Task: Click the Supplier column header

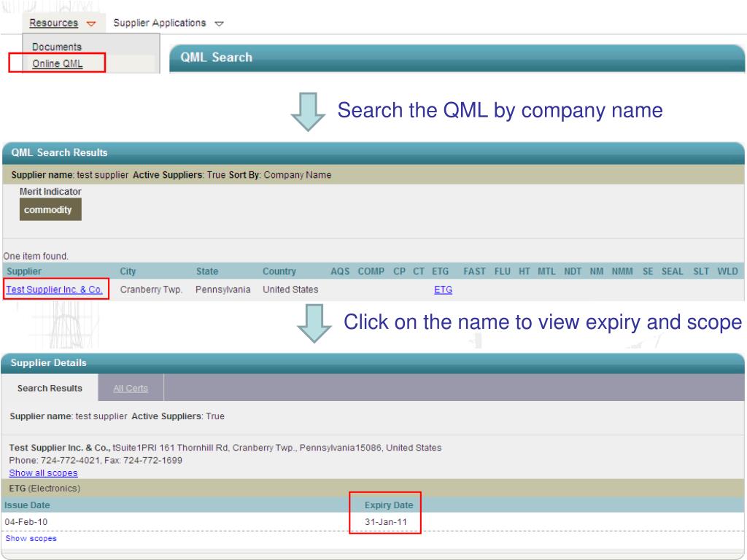Action: click(24, 271)
